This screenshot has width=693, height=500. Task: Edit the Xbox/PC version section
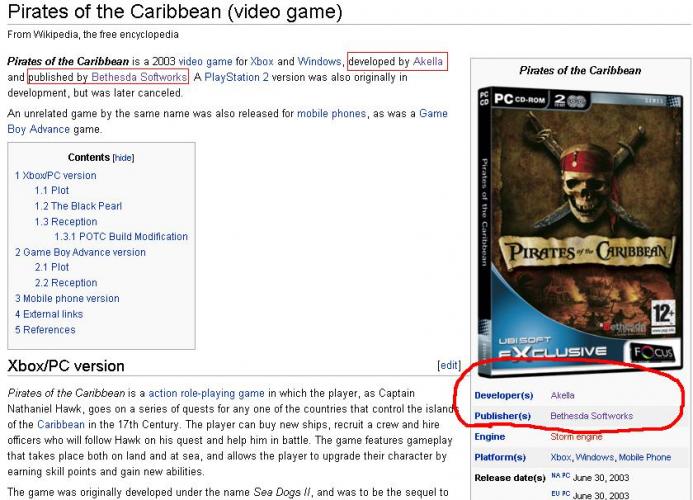[449, 365]
